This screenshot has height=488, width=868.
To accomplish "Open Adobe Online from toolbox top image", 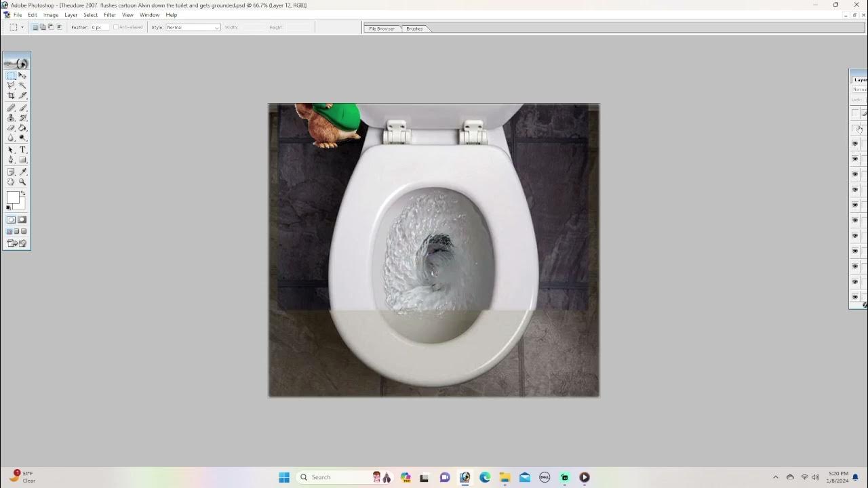I will tap(16, 63).
